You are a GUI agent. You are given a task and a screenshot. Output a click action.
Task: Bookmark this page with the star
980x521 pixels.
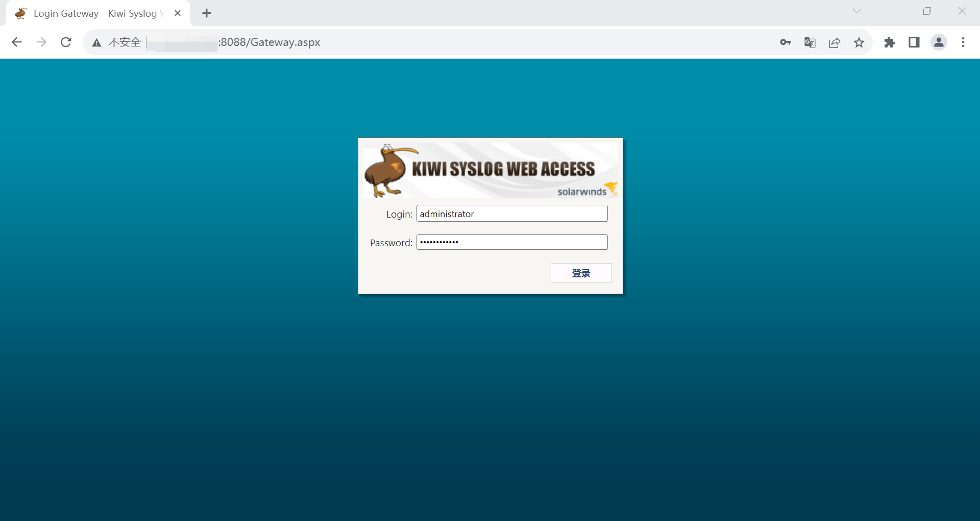pos(859,42)
